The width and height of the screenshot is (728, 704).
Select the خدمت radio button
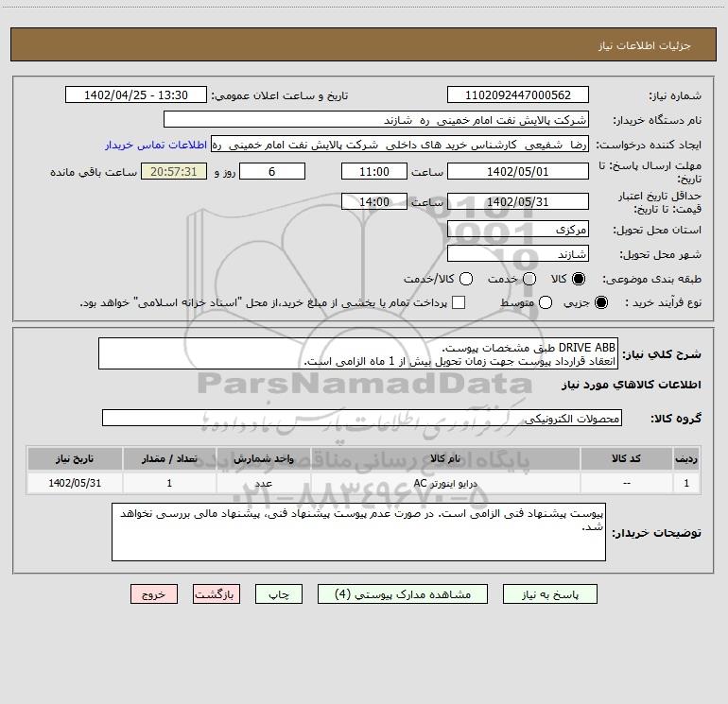tap(529, 279)
